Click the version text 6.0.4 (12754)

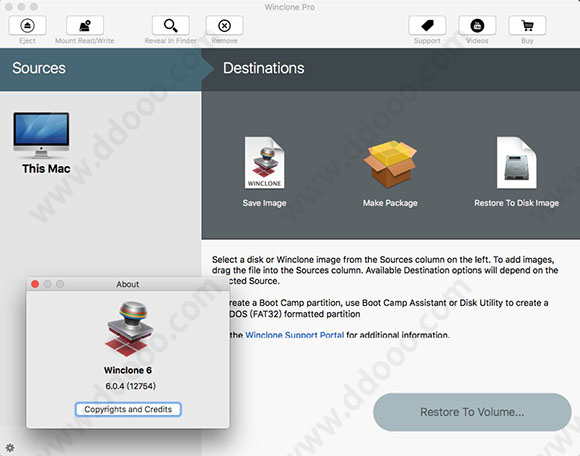tap(131, 386)
